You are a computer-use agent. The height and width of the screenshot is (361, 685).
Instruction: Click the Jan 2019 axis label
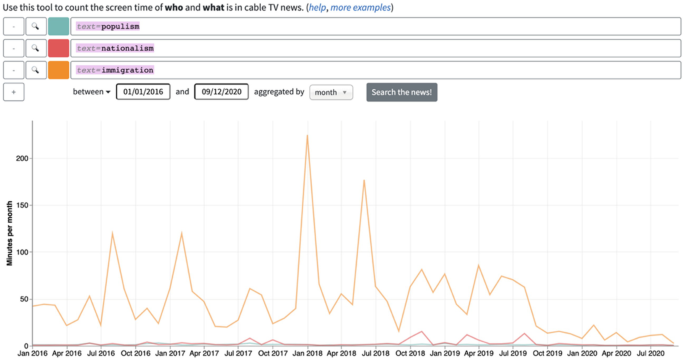coord(445,353)
